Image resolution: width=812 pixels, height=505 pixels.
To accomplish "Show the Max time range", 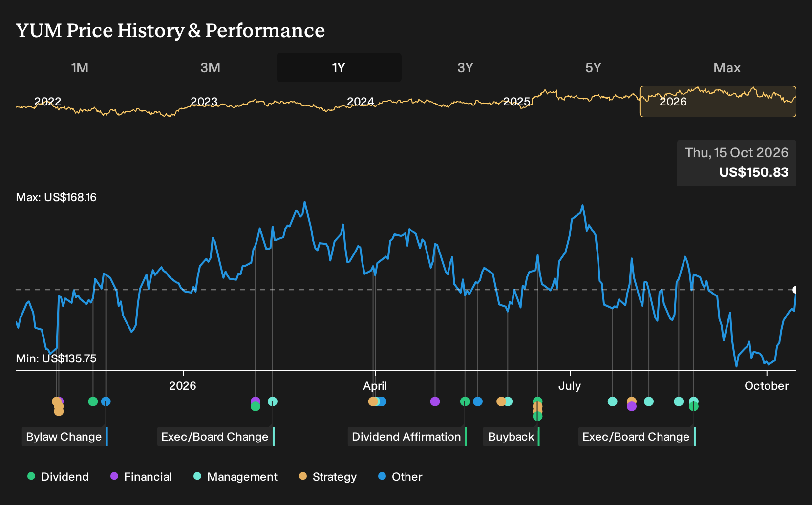I will pos(727,67).
